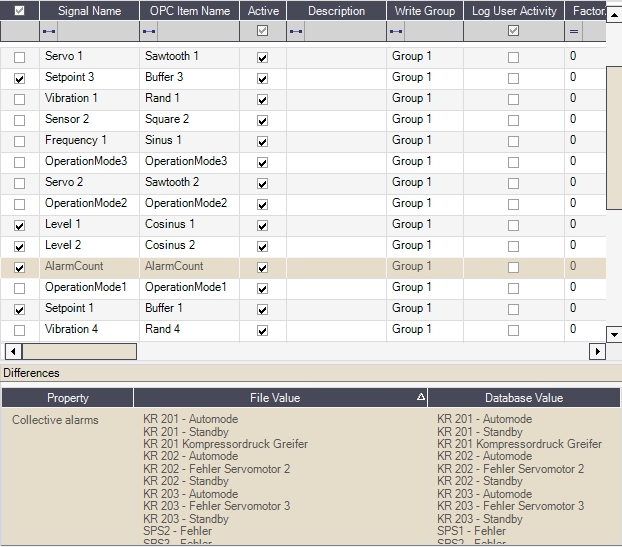This screenshot has height=547, width=622.
Task: Sort grid by Signal Name header
Action: point(89,11)
